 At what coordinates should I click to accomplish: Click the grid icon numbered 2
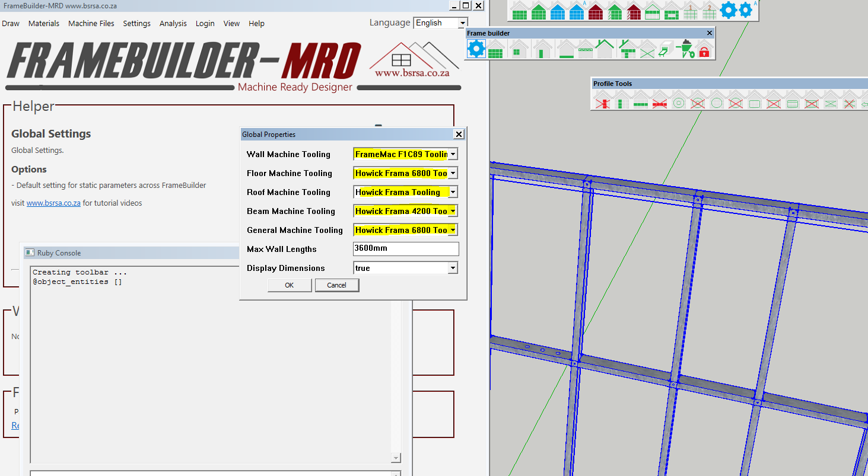pos(710,11)
